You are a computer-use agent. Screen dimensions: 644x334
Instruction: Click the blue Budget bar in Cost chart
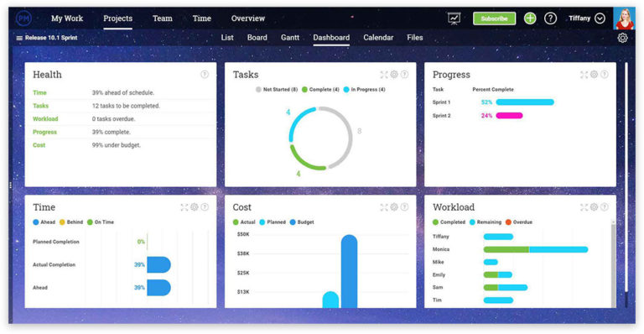tap(349, 271)
